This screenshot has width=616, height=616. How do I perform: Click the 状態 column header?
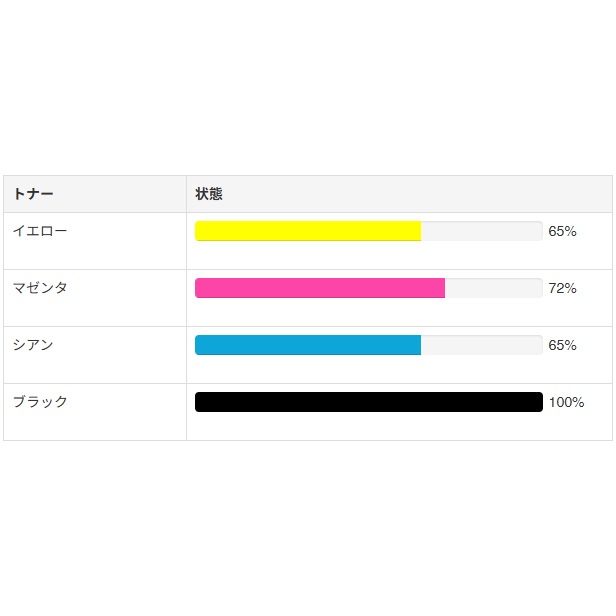pos(209,194)
